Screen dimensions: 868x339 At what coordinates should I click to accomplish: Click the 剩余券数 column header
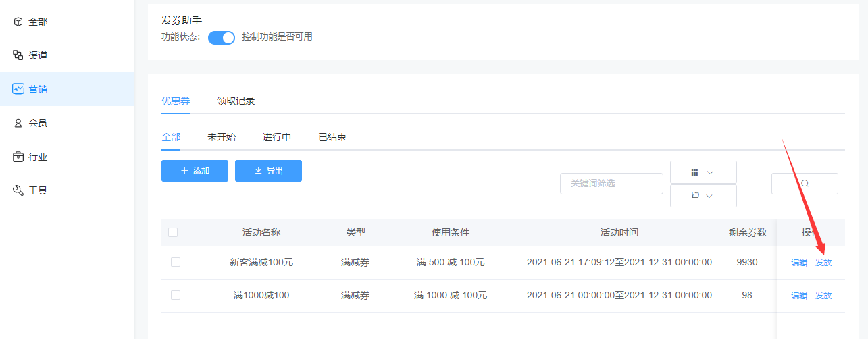(748, 232)
